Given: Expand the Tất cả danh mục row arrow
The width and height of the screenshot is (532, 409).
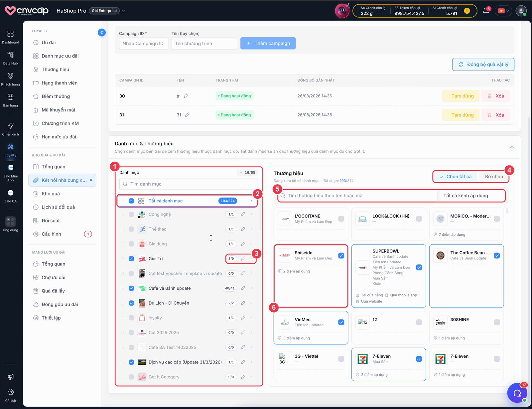Looking at the screenshot, I should [251, 201].
